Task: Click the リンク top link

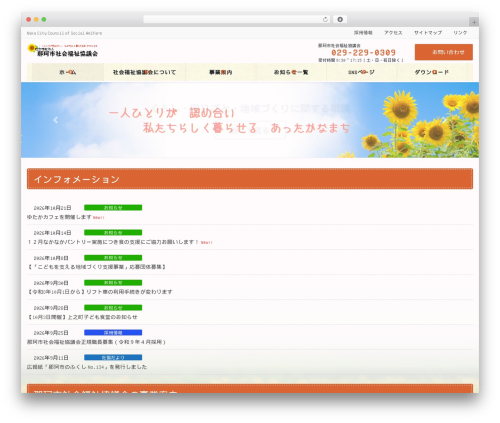Action: 460,33
